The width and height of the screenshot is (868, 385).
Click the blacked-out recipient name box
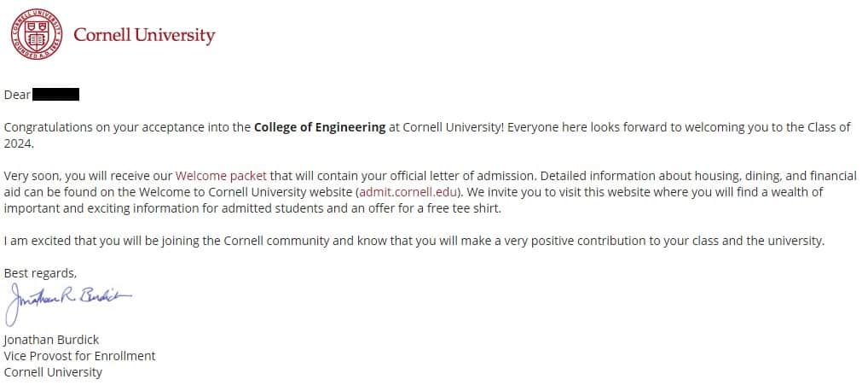pyautogui.click(x=55, y=95)
